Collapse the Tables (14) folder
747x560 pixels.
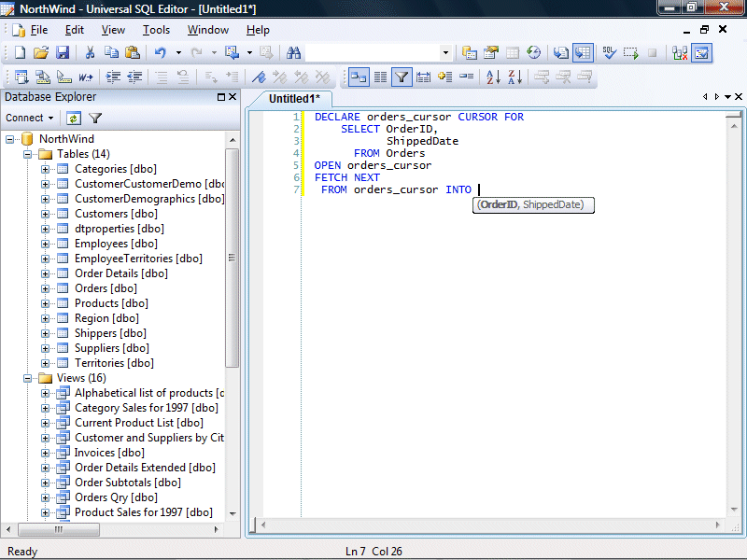click(28, 154)
